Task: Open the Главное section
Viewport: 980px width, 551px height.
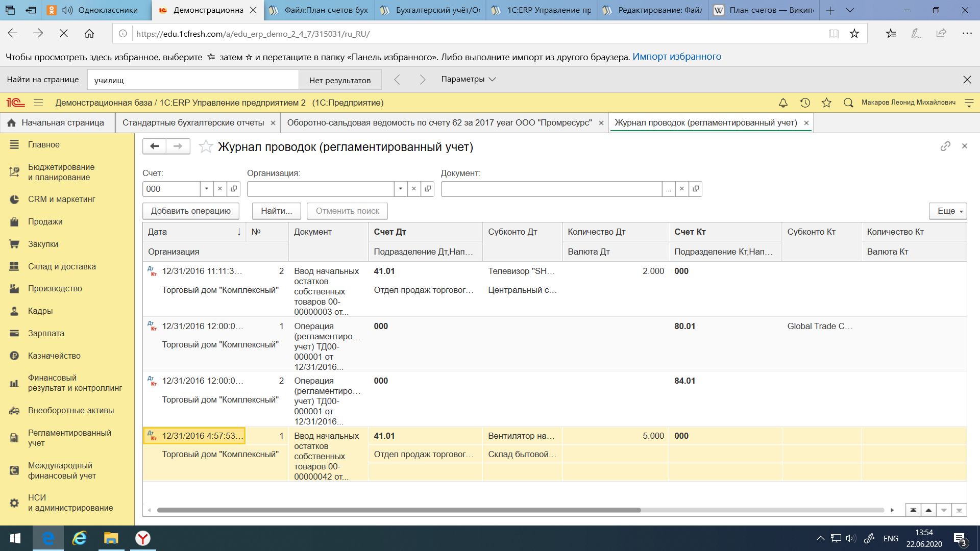Action: [x=67, y=145]
